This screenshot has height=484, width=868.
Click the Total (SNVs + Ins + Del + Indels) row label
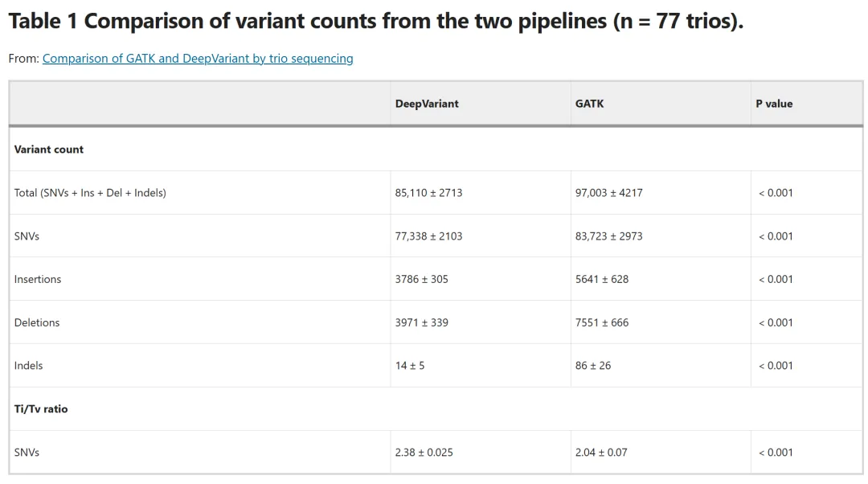[x=90, y=193]
